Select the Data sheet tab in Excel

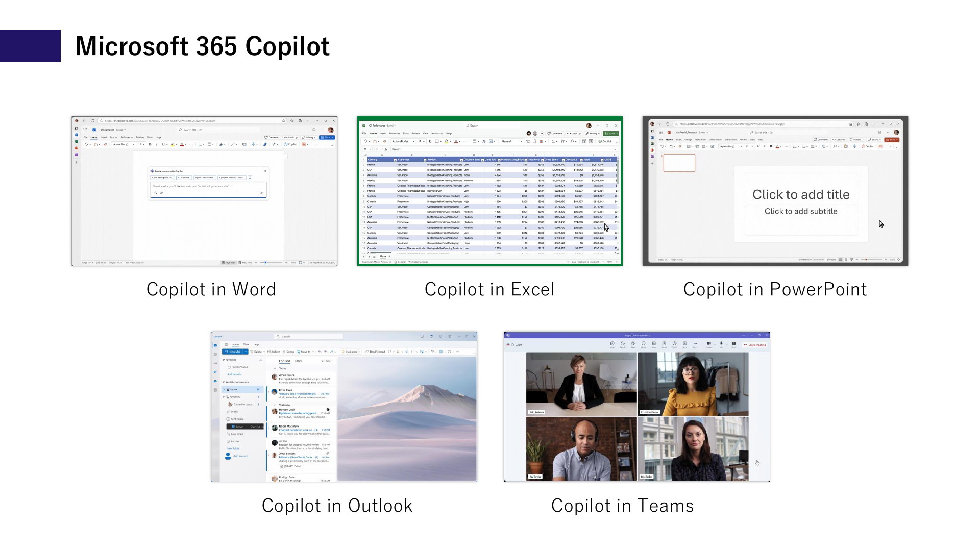point(383,256)
